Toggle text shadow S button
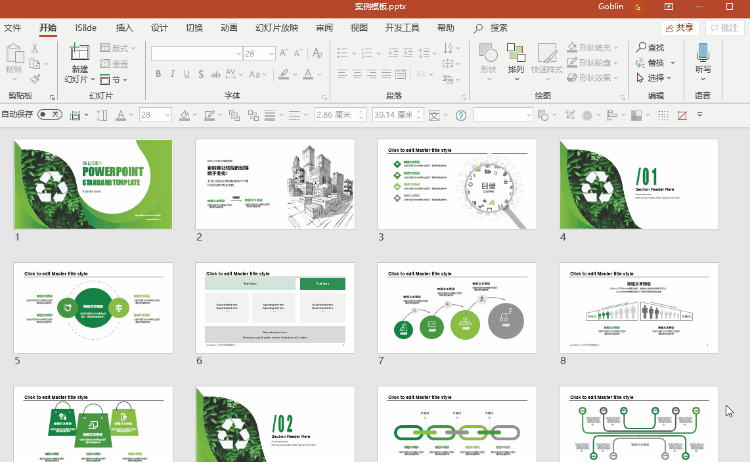Viewport: 750px width, 462px height. (201, 74)
